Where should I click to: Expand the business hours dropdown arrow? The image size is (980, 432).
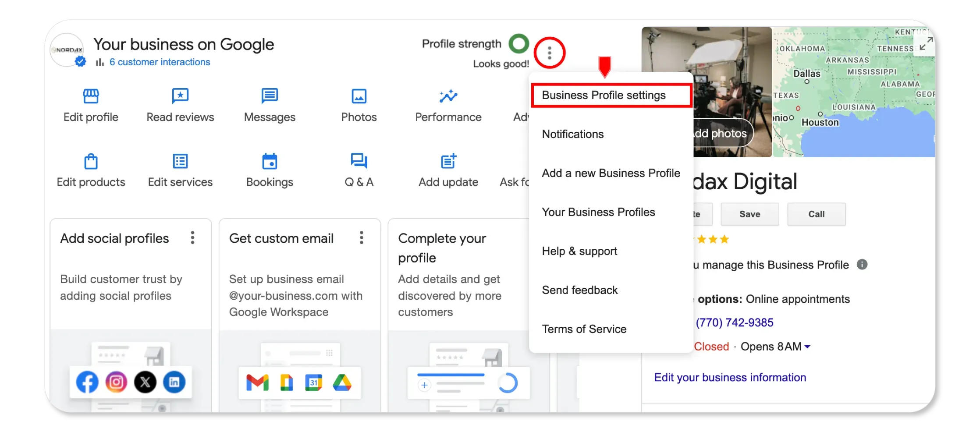(x=807, y=347)
